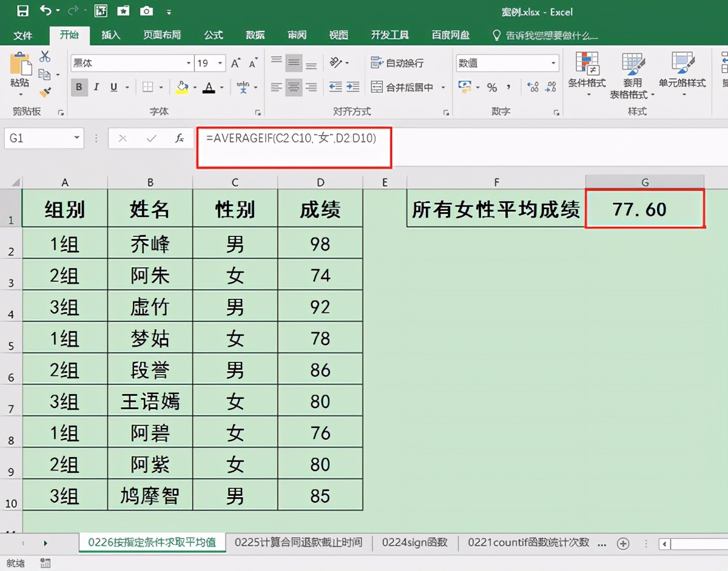Open 单元格样式 (Cell Styles)
Image resolution: width=728 pixels, height=571 pixels.
pyautogui.click(x=682, y=76)
